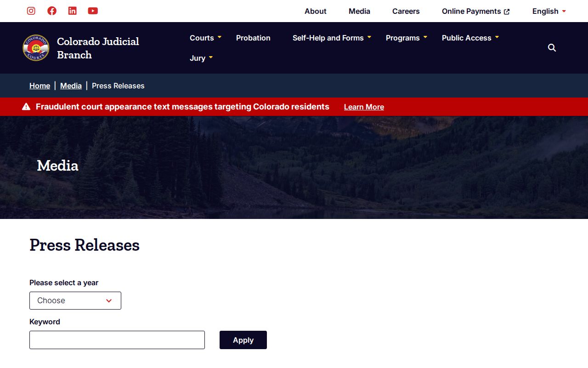Open the Careers page

(406, 11)
